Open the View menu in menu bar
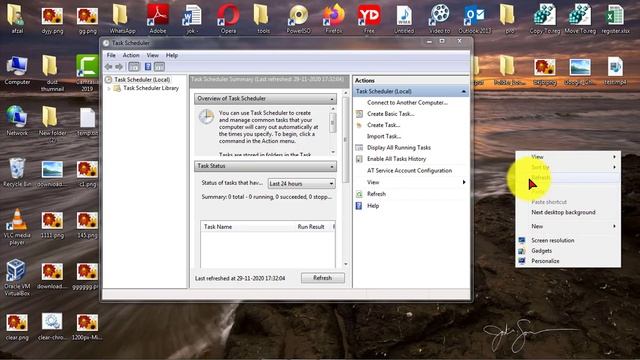640x360 pixels. tap(153, 55)
